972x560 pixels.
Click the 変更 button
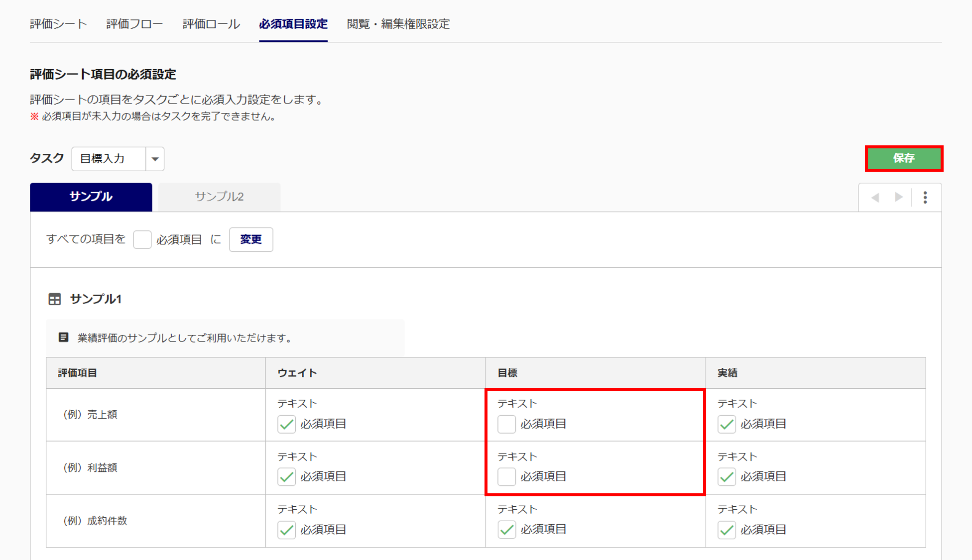pos(251,239)
